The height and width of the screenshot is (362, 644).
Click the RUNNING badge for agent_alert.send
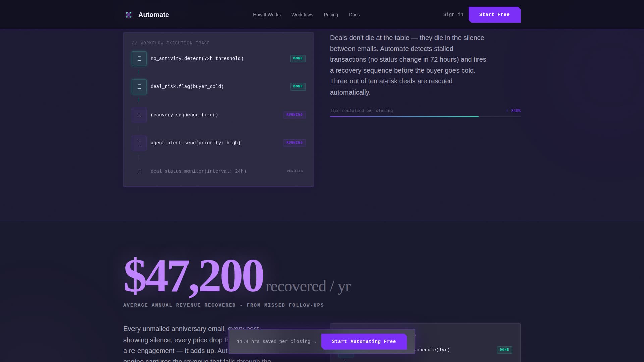[294, 143]
